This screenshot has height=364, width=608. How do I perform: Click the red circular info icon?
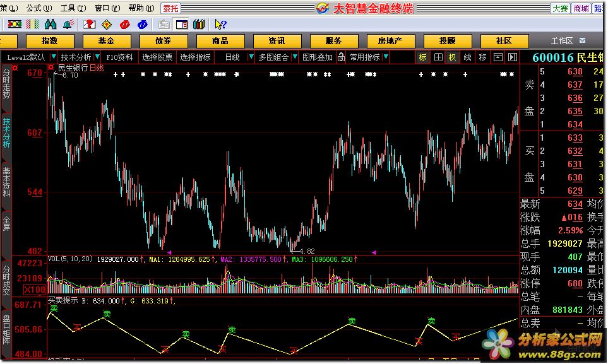(124, 25)
